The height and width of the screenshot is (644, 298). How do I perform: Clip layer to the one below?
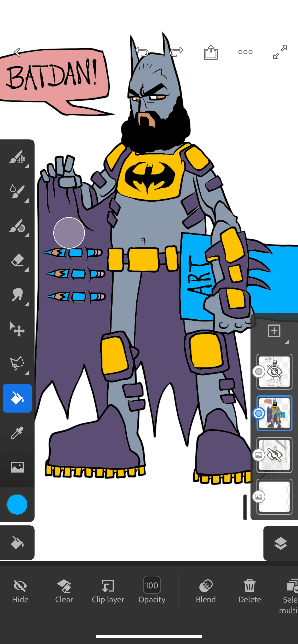[108, 591]
